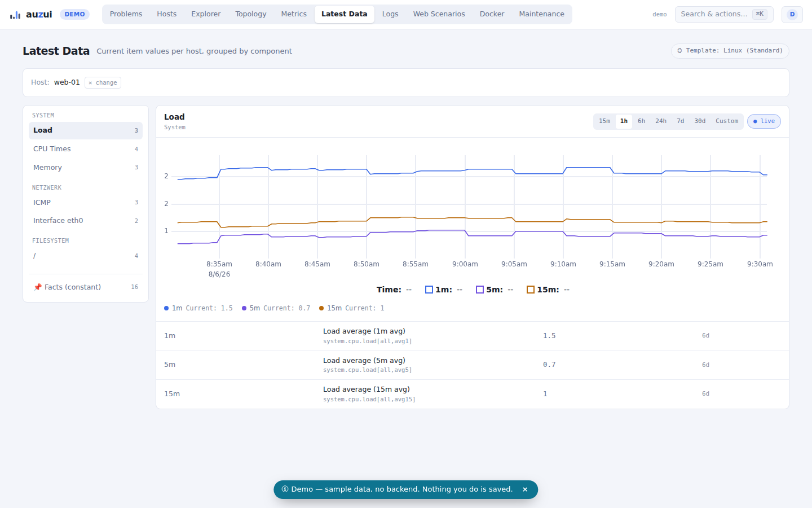The width and height of the screenshot is (812, 508).
Task: Toggle the 1m series legend box
Action: 429,290
